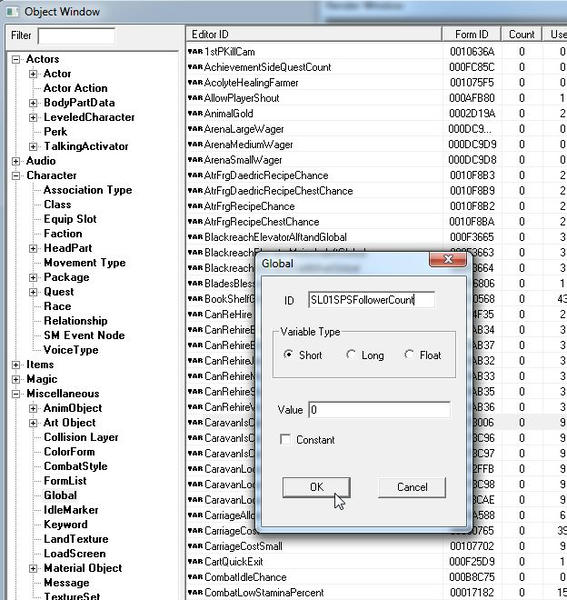Select Class under Character

coord(57,204)
